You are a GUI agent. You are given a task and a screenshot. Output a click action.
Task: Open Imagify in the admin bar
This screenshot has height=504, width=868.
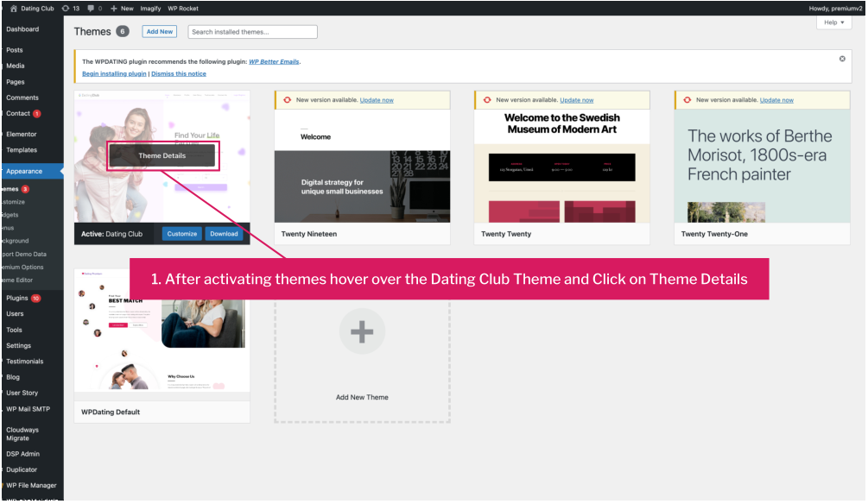tap(150, 9)
